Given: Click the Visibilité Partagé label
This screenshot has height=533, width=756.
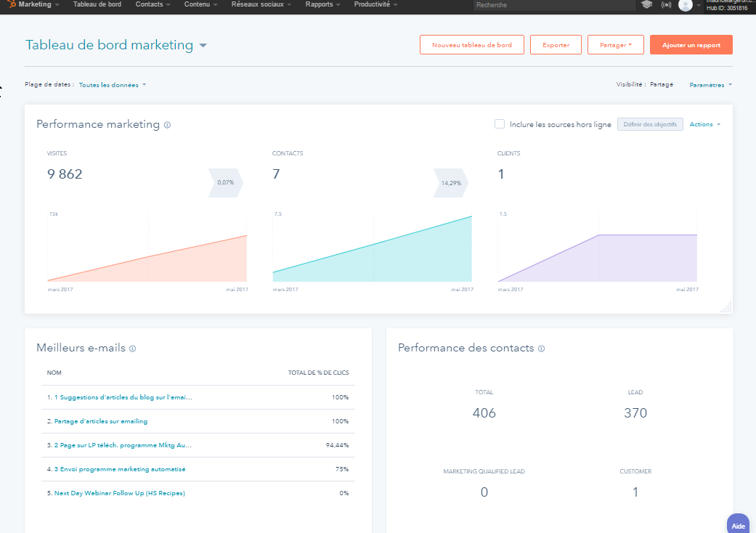Looking at the screenshot, I should pyautogui.click(x=645, y=84).
